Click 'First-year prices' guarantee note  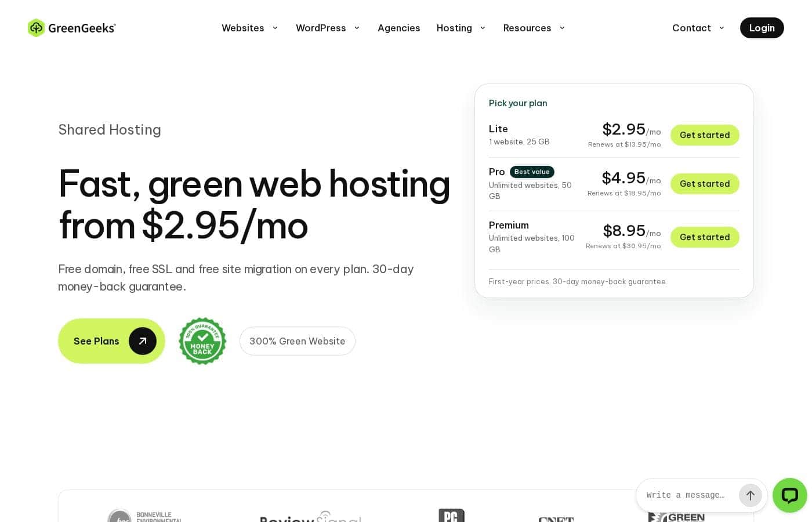[x=578, y=281]
